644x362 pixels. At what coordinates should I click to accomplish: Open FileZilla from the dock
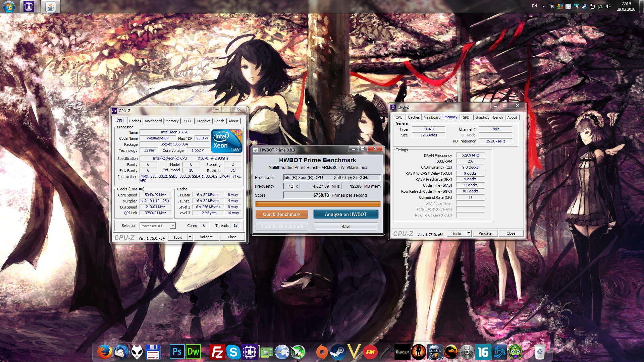point(217,352)
